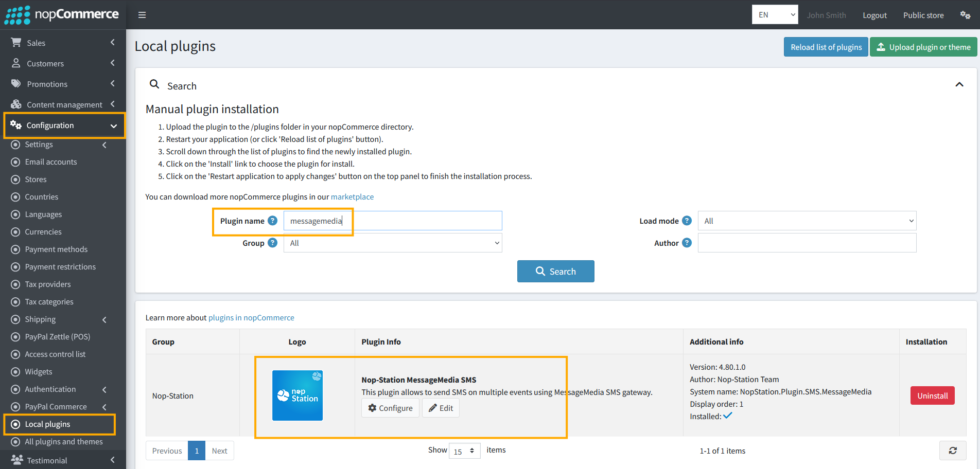This screenshot has height=469, width=980.
Task: Click the Email accounts bullet icon
Action: [x=15, y=162]
